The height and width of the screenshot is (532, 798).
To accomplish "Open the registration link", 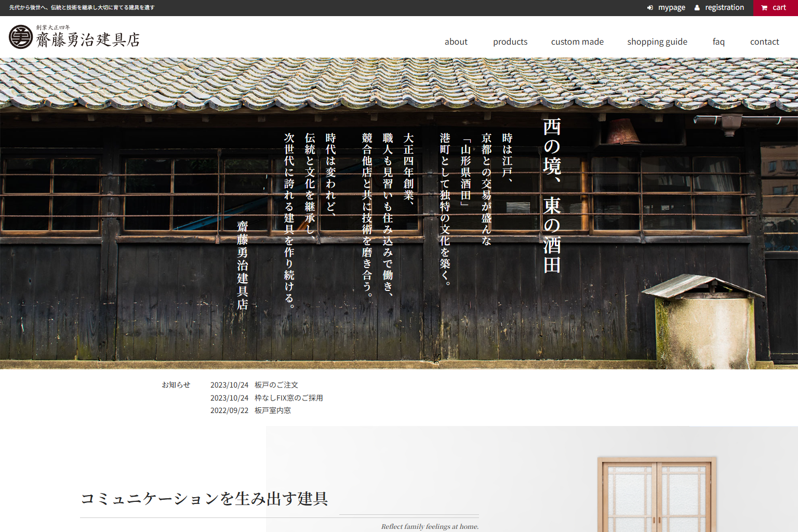I will pos(724,8).
